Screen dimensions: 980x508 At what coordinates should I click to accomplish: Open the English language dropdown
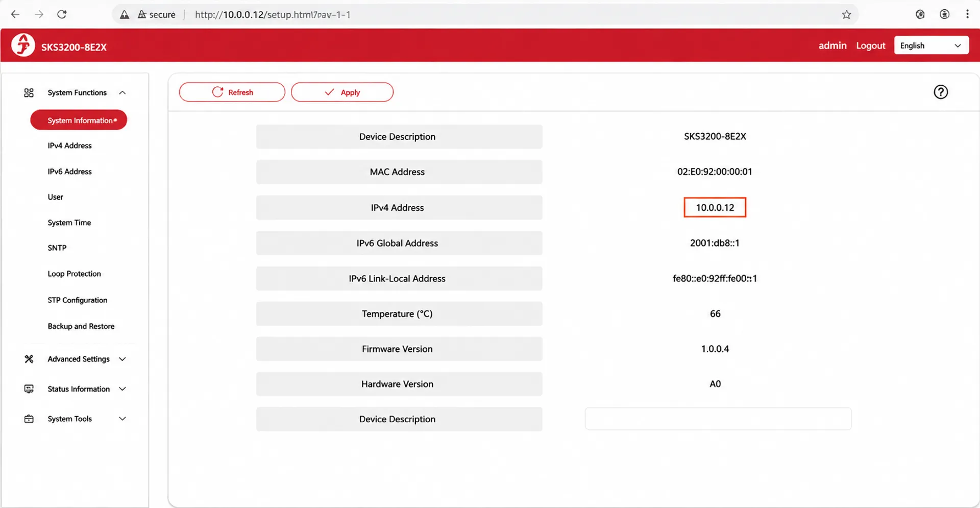(931, 45)
